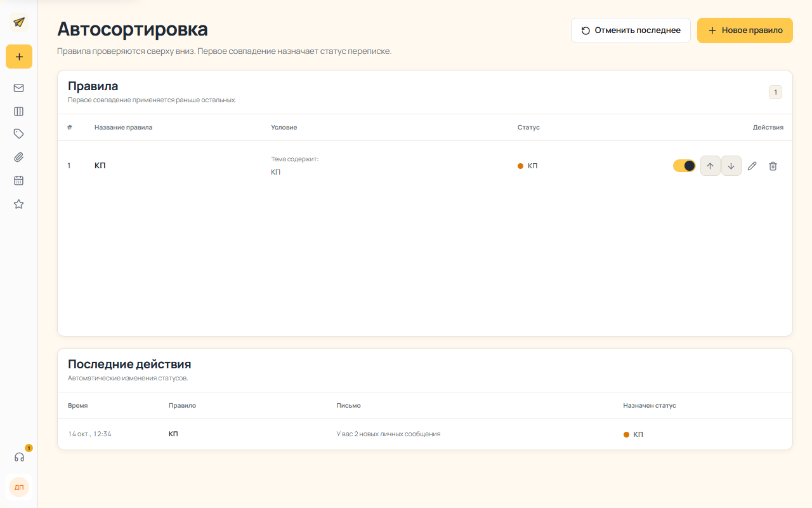Click the yellow plus compose button in sidebar
This screenshot has width=812, height=508.
[x=19, y=57]
